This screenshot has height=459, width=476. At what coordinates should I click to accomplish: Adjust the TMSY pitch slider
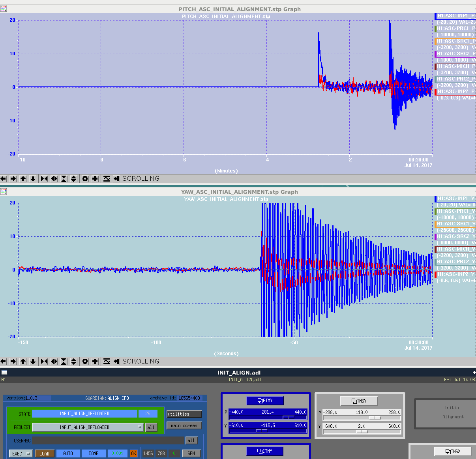362,418
